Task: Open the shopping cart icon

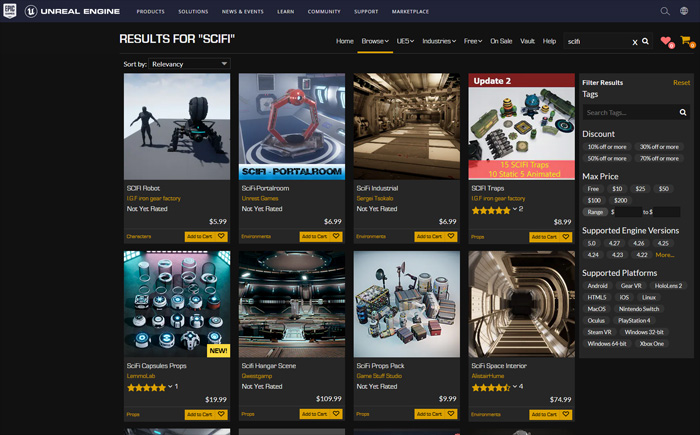Action: (x=685, y=40)
